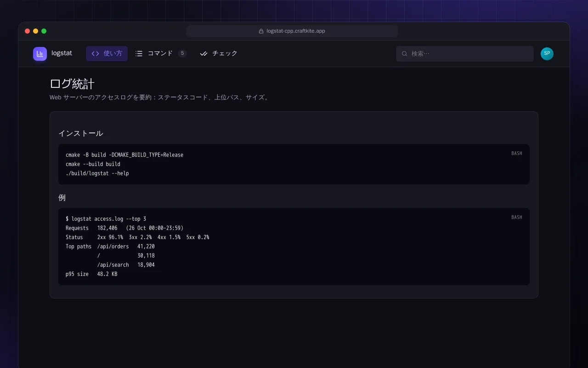Click the logstat-cpp.craftkite.app address bar
588x368 pixels.
click(x=292, y=31)
